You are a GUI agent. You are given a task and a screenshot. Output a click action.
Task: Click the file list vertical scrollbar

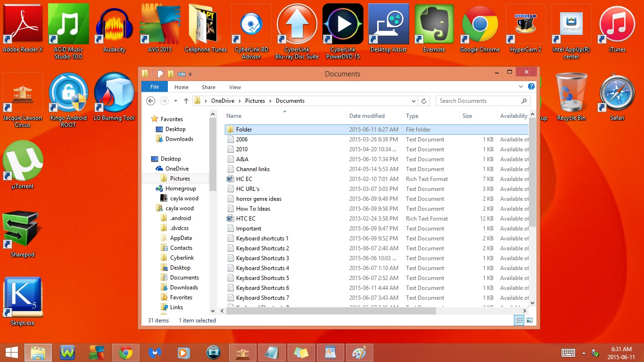click(533, 172)
